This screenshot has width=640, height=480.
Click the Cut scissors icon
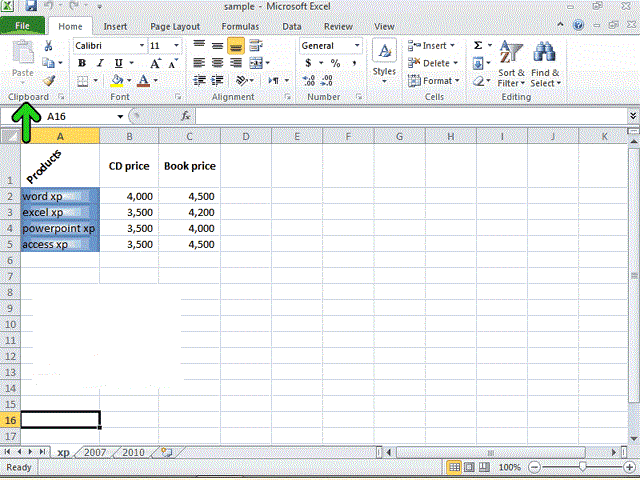click(x=48, y=46)
